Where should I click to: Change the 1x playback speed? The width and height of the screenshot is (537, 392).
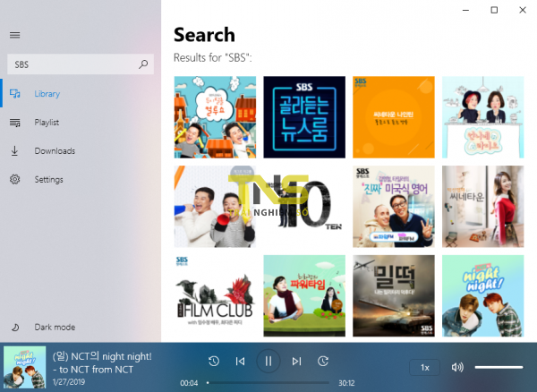coord(424,367)
